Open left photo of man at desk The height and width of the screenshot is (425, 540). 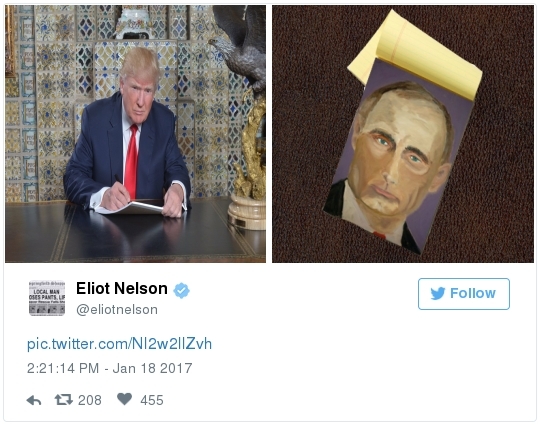click(x=135, y=134)
